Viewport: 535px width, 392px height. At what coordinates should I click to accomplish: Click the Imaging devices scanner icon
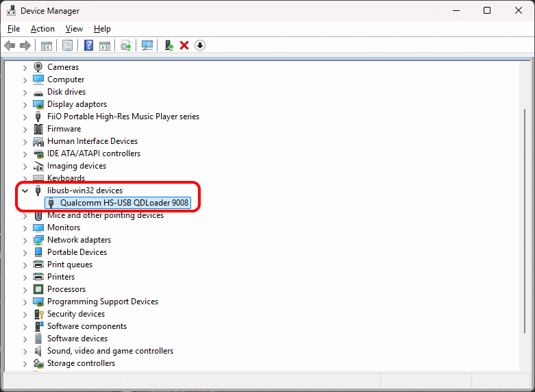[x=38, y=167]
